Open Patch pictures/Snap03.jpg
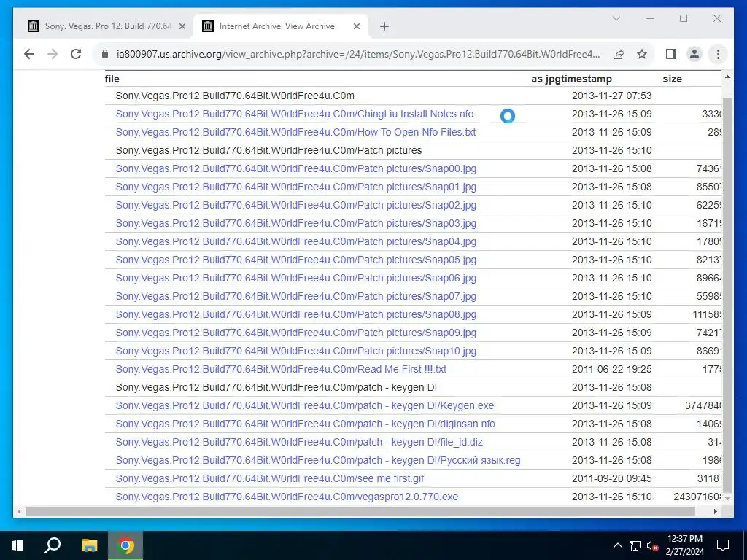The image size is (747, 560). [296, 223]
